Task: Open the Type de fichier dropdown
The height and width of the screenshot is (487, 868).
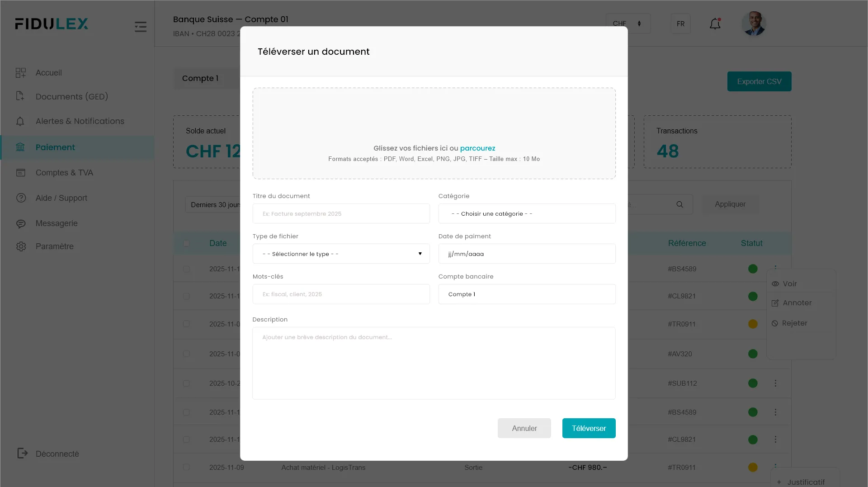Action: click(x=341, y=254)
